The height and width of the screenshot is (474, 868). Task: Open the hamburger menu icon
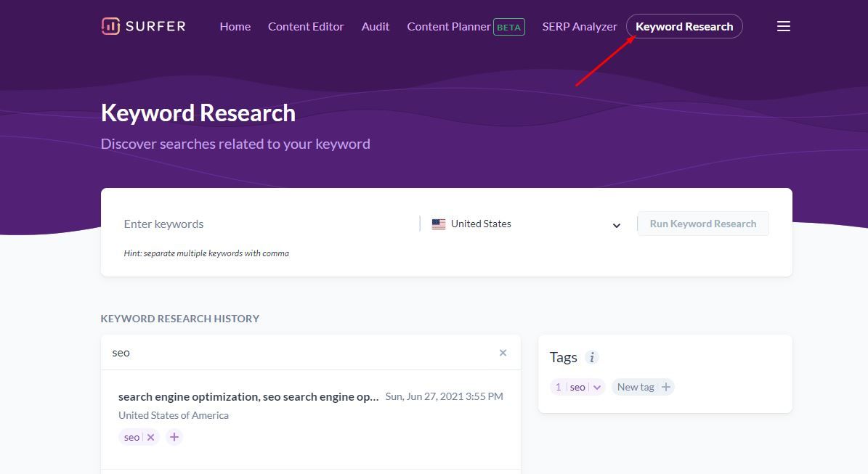[783, 26]
